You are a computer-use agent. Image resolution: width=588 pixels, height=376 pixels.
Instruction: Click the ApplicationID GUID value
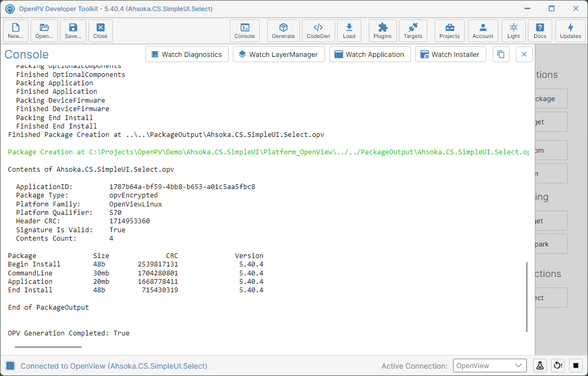coord(182,187)
